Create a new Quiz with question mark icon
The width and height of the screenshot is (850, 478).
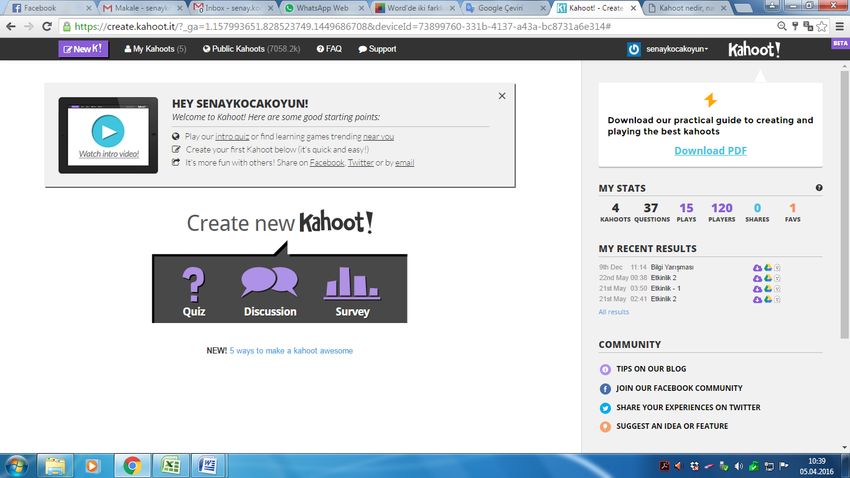click(x=194, y=292)
